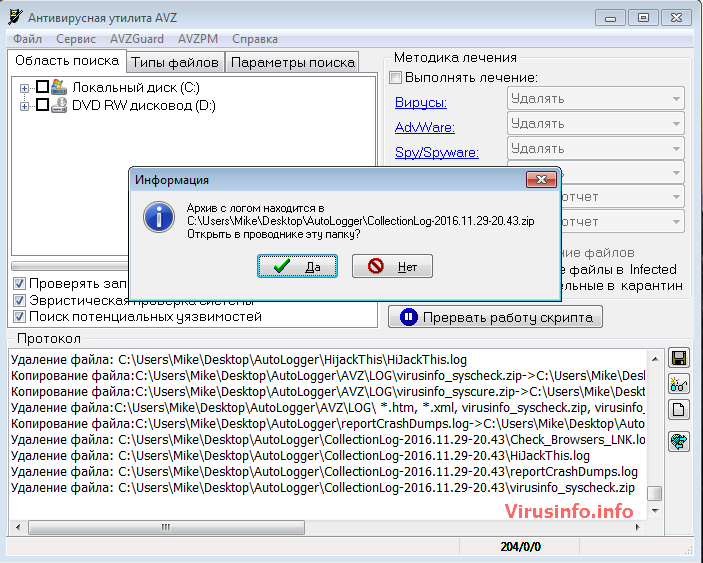The image size is (703, 563).
Task: Click the protocol scroll up arrow
Action: 655,359
